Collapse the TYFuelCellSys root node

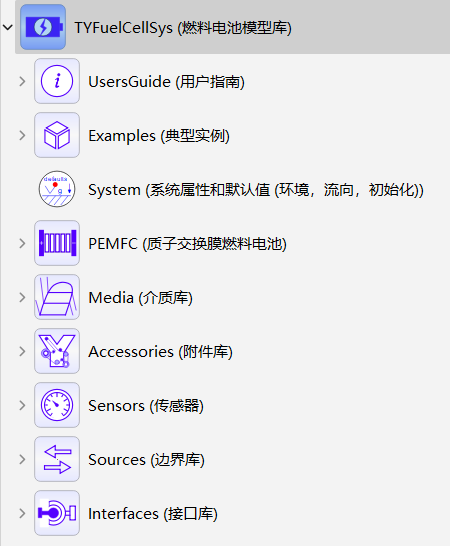click(x=8, y=27)
